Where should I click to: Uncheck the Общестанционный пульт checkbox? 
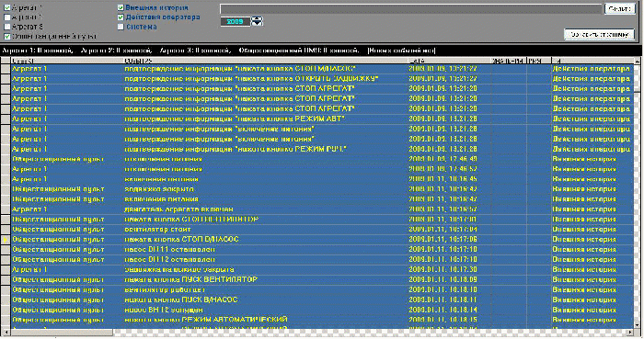click(7, 37)
